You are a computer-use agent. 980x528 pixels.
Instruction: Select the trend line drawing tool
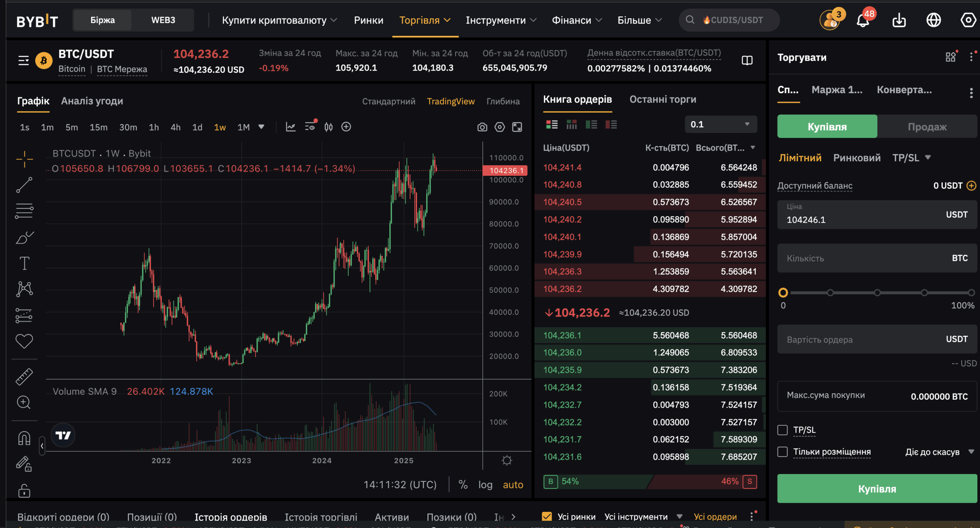[x=24, y=185]
